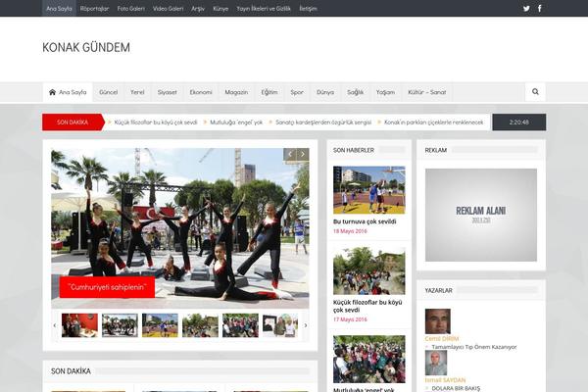Open Yayın İlkeleri ve Gizlilik page
Image resolution: width=588 pixels, height=392 pixels.
point(264,8)
